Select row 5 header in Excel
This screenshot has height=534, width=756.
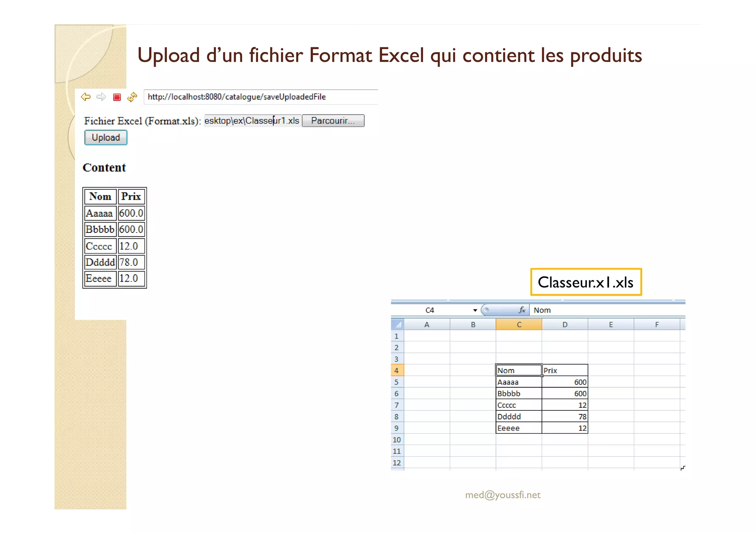397,382
